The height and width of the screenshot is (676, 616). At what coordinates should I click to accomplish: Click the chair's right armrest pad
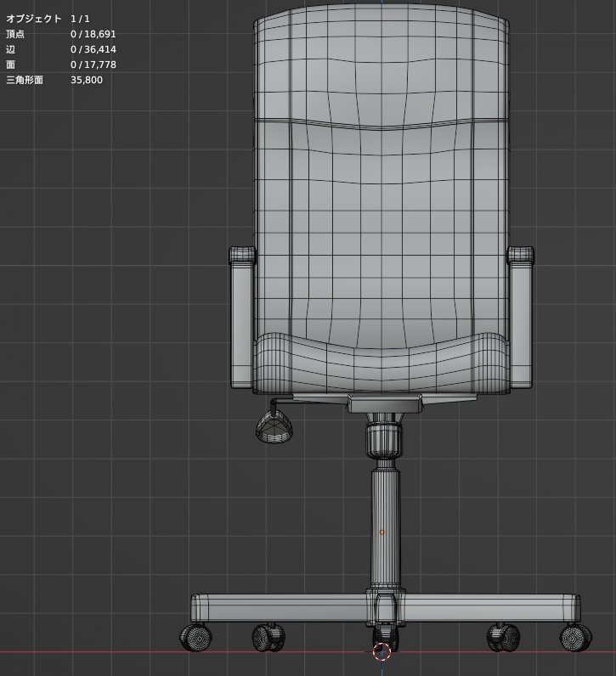(x=521, y=254)
